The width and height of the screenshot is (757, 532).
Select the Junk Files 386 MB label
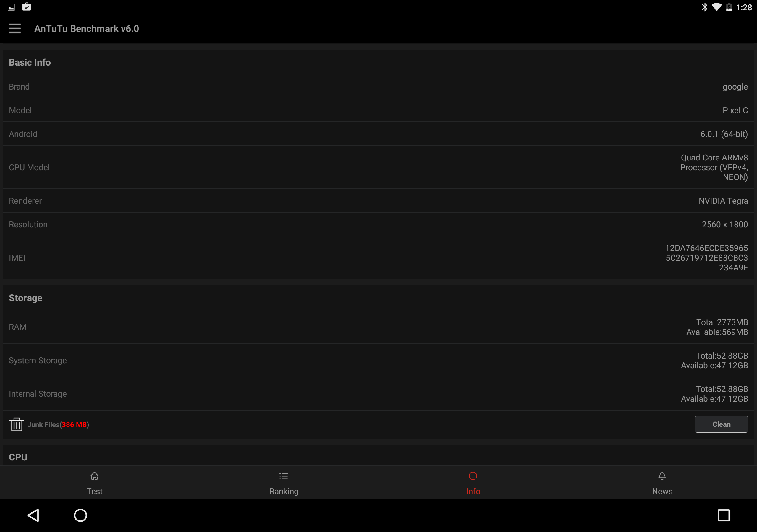coord(58,424)
